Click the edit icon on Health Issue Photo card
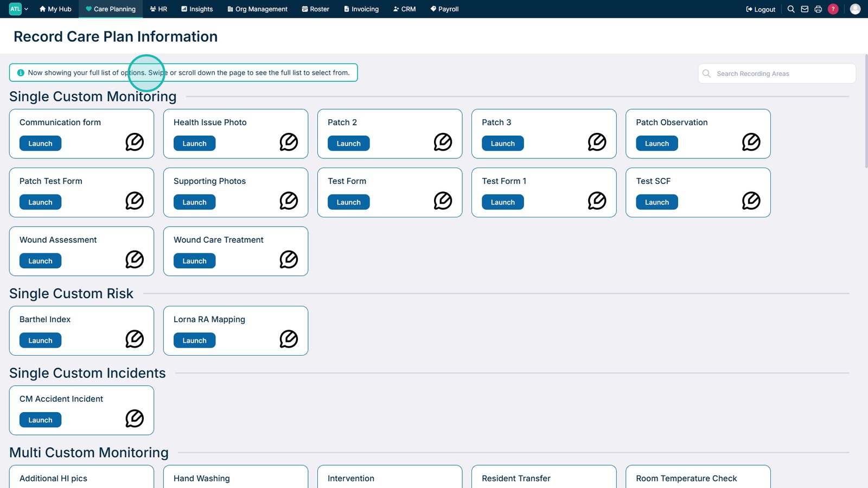The width and height of the screenshot is (868, 488). coord(289,142)
